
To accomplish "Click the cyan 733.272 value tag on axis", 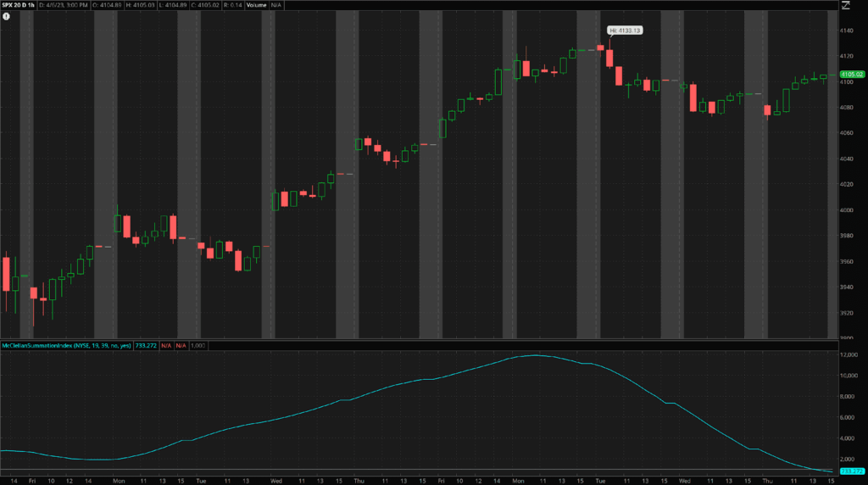I will click(852, 471).
